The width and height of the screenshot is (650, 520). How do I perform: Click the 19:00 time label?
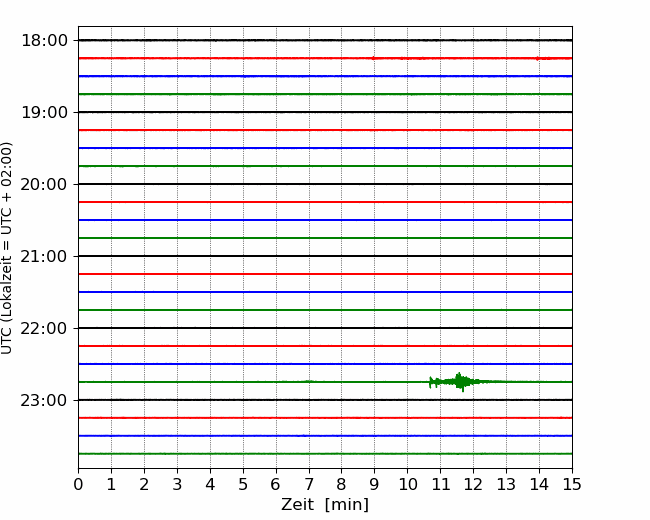coord(44,112)
